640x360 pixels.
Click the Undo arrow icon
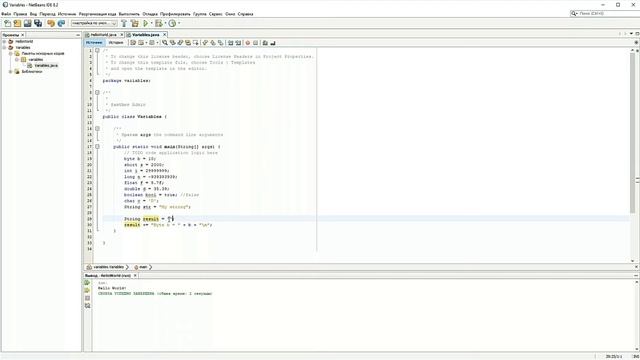point(51,23)
